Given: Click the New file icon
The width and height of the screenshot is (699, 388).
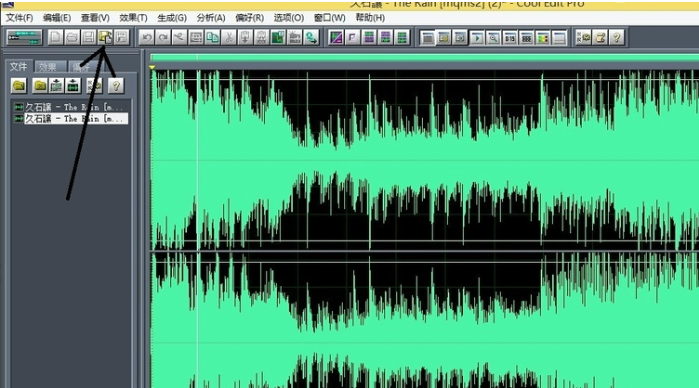Looking at the screenshot, I should (x=56, y=37).
